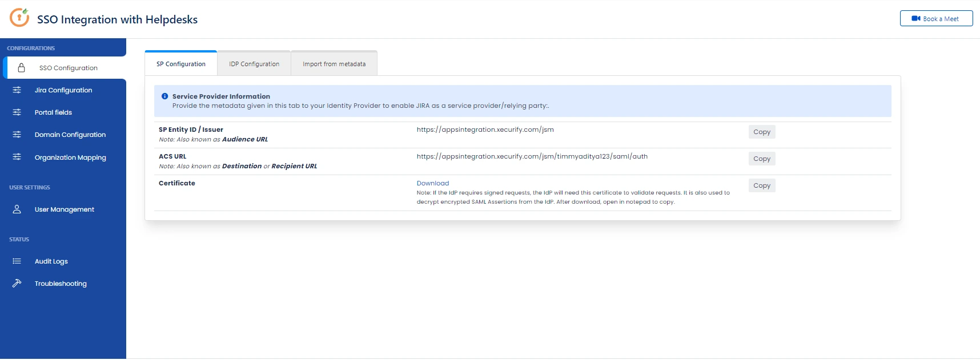The height and width of the screenshot is (360, 980).
Task: Click the SP Entity ID URL text
Action: click(x=485, y=130)
